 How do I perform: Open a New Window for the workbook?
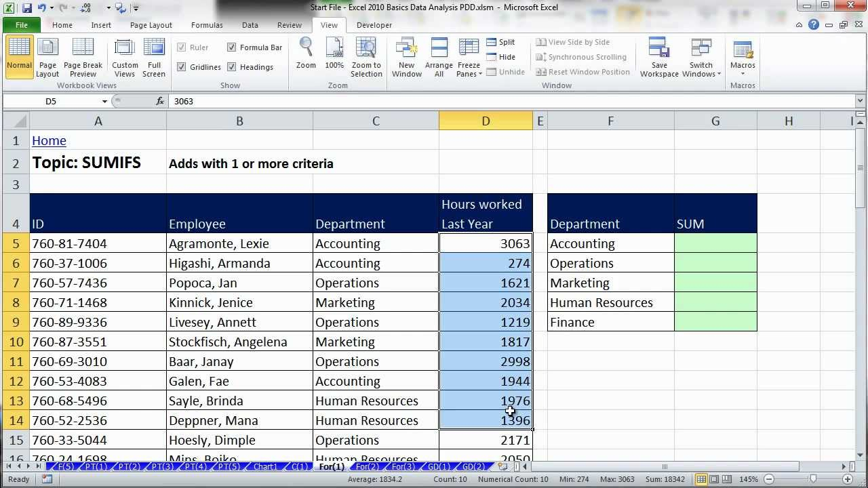pyautogui.click(x=406, y=56)
